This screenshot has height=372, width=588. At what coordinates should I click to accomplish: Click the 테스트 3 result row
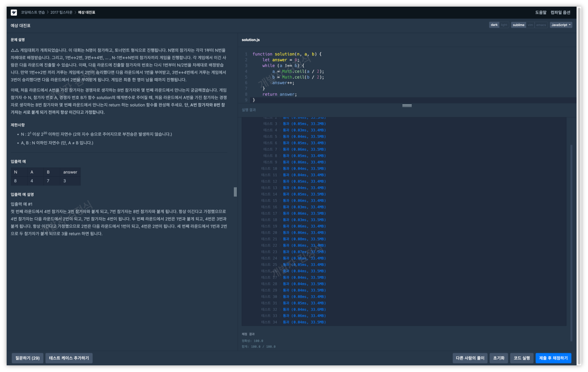294,124
